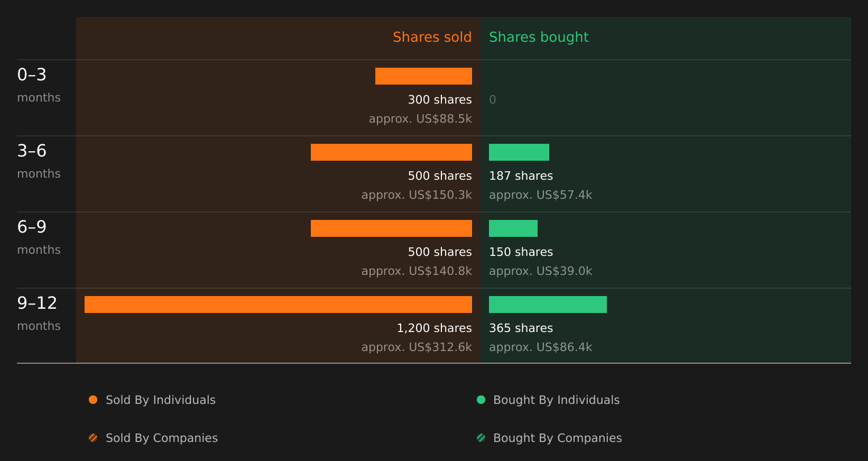Toggle the Bought By Individuals legend label

click(556, 400)
